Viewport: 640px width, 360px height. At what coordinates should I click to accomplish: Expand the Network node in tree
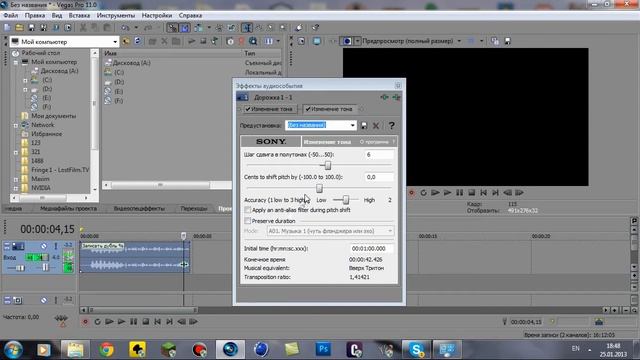pos(16,125)
